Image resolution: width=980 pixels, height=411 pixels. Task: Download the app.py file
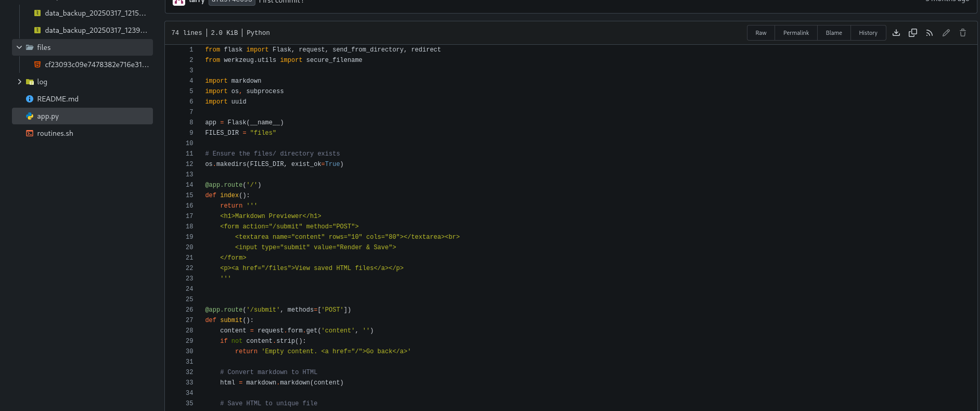click(x=896, y=33)
